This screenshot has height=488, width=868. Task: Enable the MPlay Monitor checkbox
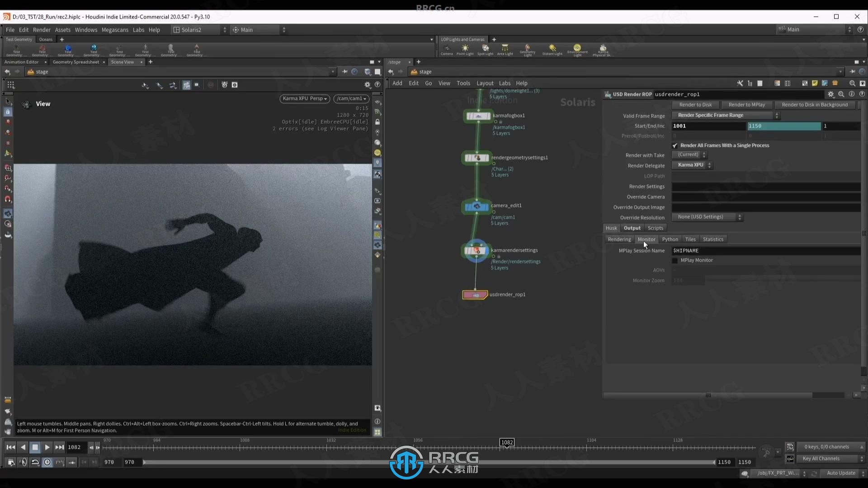pos(675,261)
